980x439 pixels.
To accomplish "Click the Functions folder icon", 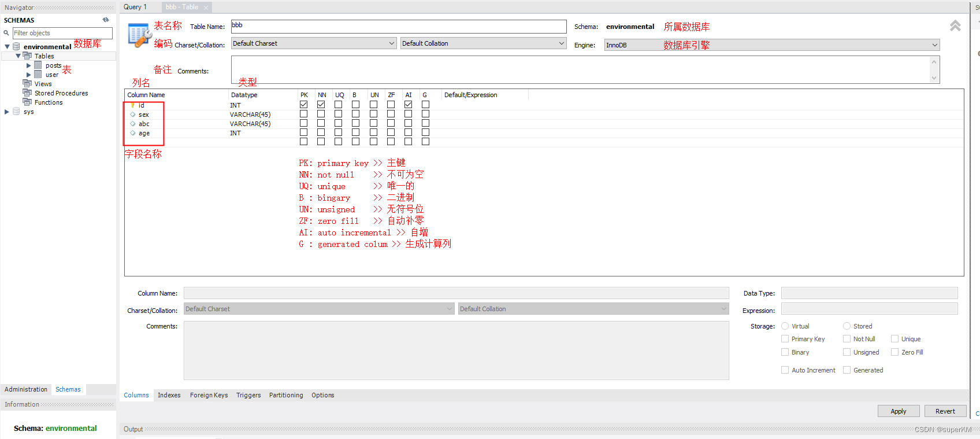I will [27, 102].
